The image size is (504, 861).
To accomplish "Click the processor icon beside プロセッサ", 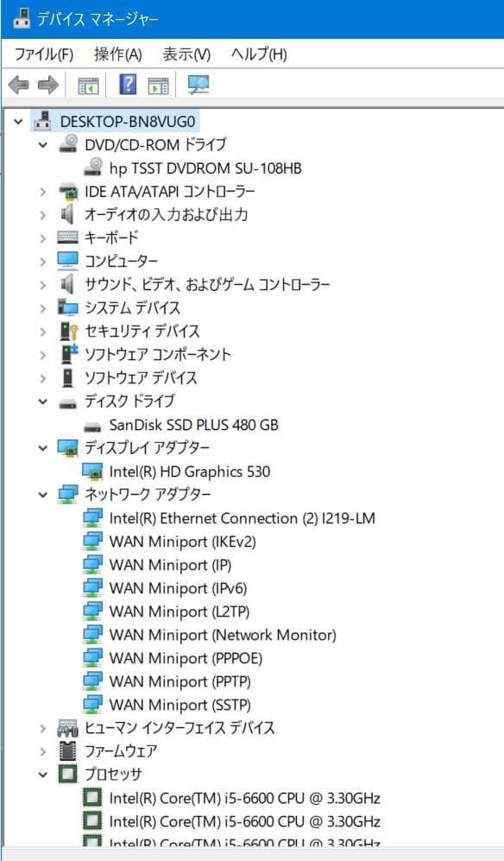I will tap(68, 775).
